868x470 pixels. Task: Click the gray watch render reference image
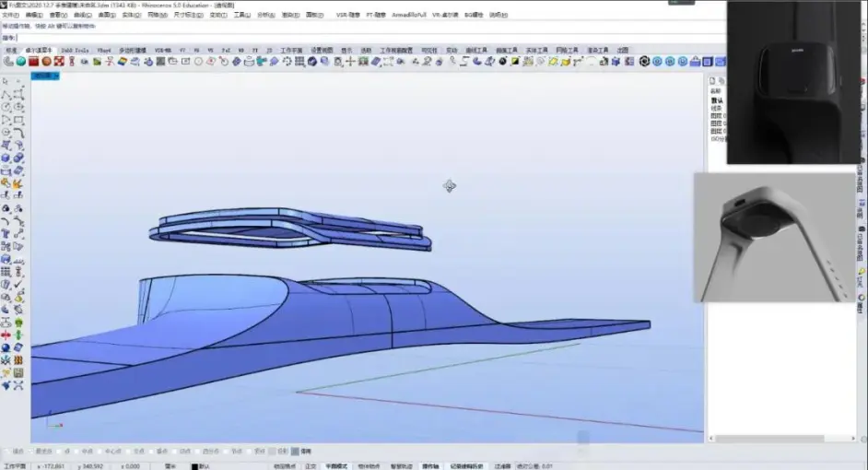(774, 238)
